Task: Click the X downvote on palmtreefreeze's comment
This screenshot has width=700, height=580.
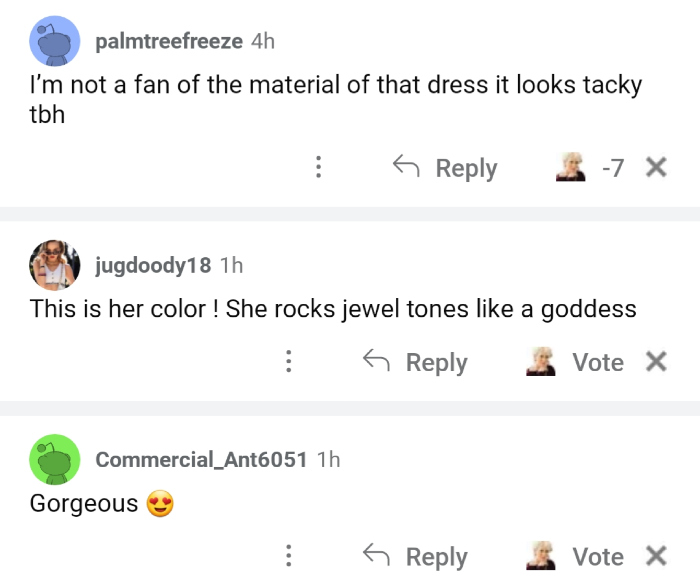Action: coord(656,168)
